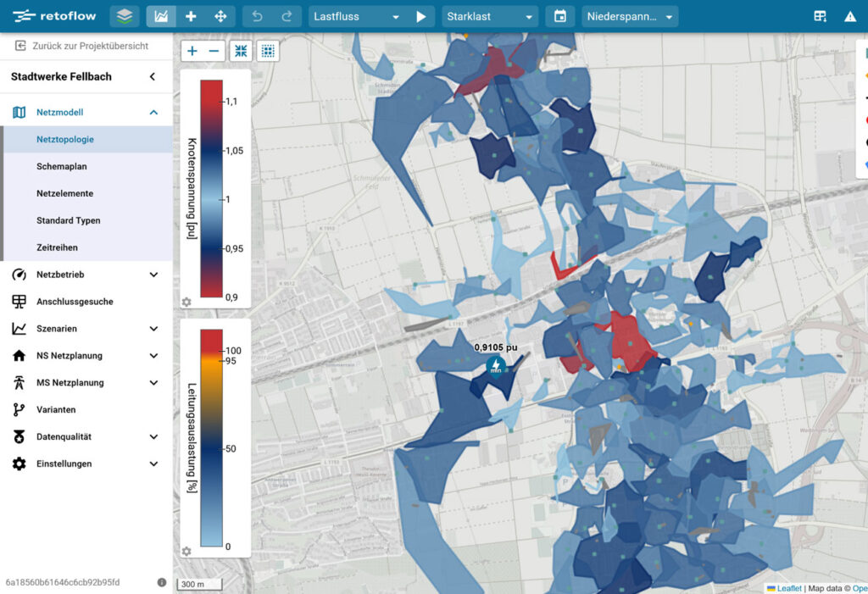Expand the Netzbetrieb section chevron

click(153, 275)
